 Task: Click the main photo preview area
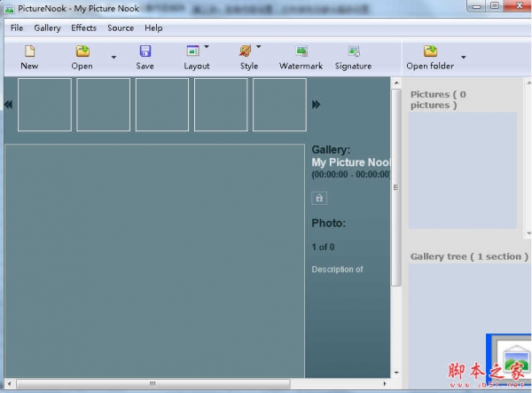pos(154,261)
